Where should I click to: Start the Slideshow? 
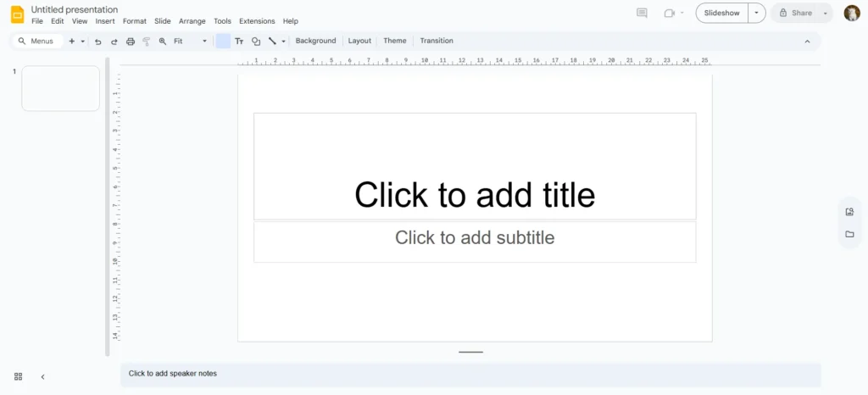[x=722, y=13]
